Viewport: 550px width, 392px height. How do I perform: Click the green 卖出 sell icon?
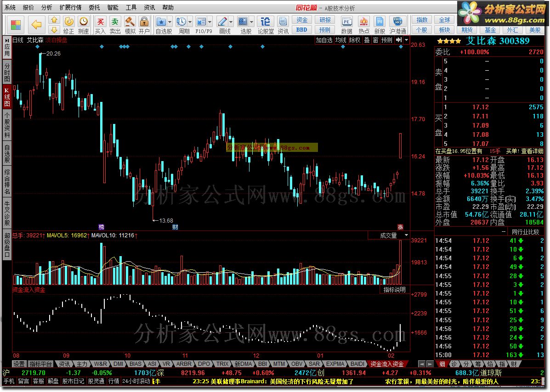click(x=115, y=22)
